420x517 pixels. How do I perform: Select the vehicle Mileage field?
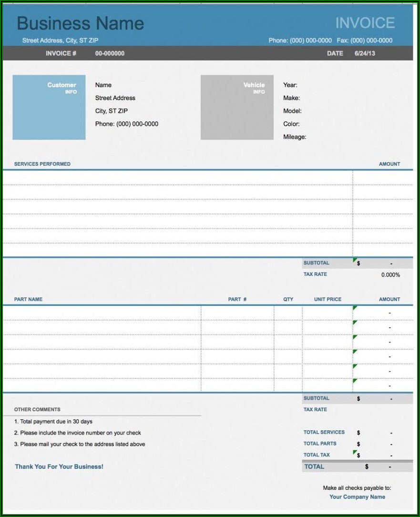tap(295, 137)
